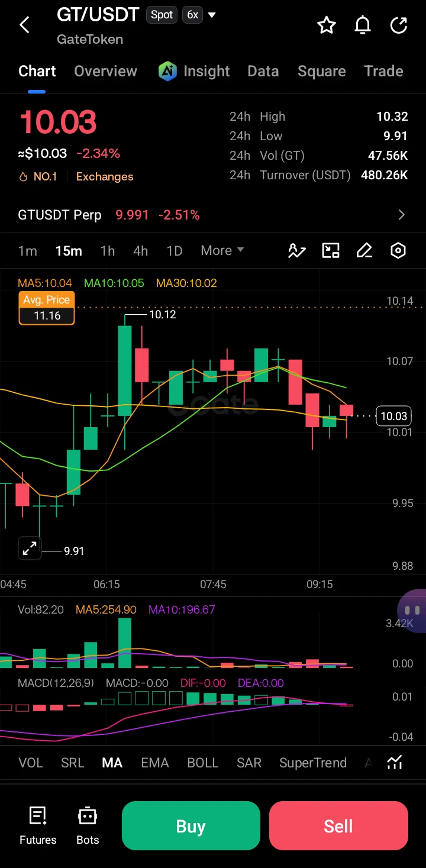Tap the 24h Turnover value 480.26K

[x=385, y=175]
